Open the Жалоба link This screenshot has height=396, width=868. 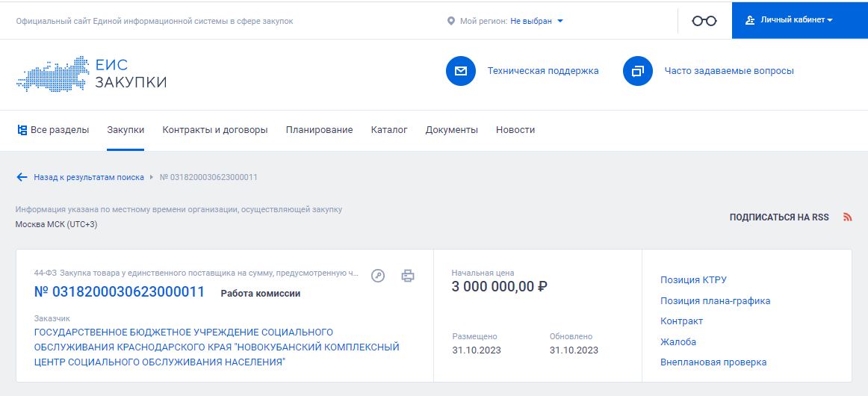pyautogui.click(x=678, y=341)
